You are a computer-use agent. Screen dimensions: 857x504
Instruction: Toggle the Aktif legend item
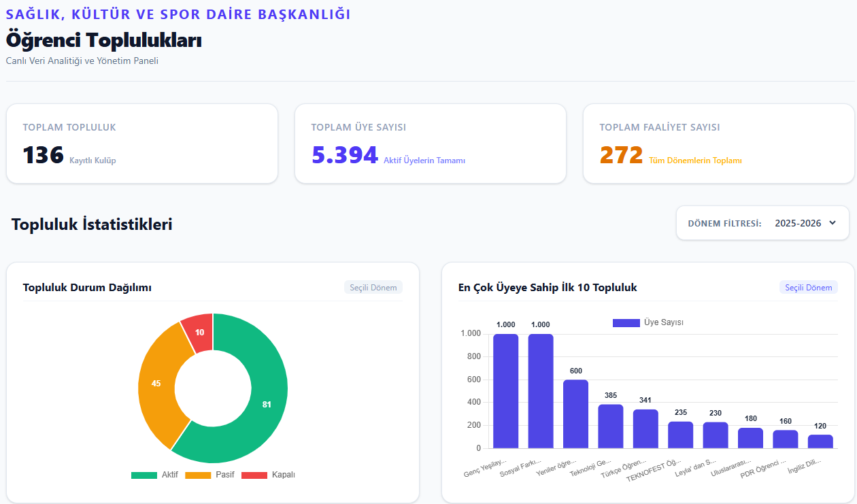(x=154, y=475)
